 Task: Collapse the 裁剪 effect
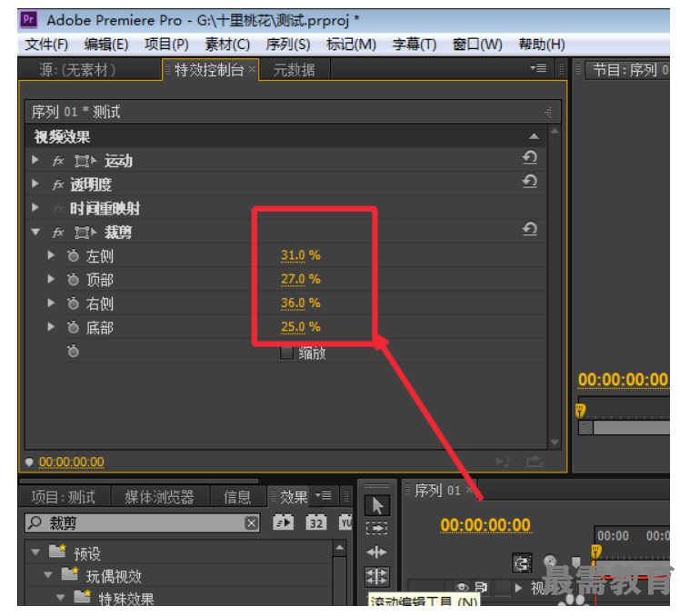[35, 232]
